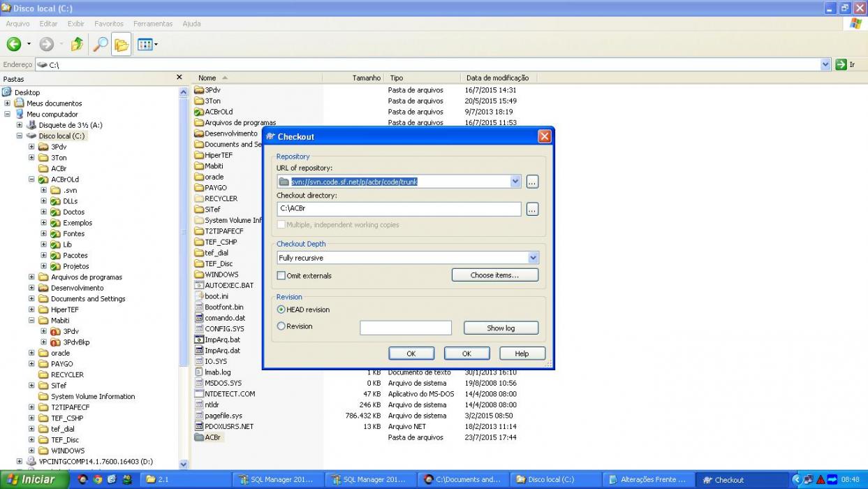Open the Favoritos menu

click(x=109, y=24)
